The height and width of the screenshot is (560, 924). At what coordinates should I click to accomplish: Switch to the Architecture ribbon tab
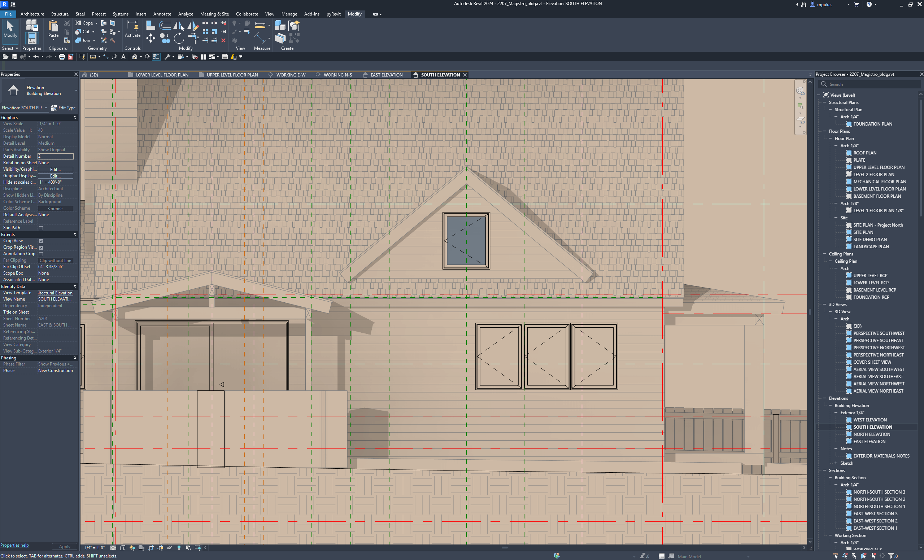tap(32, 14)
